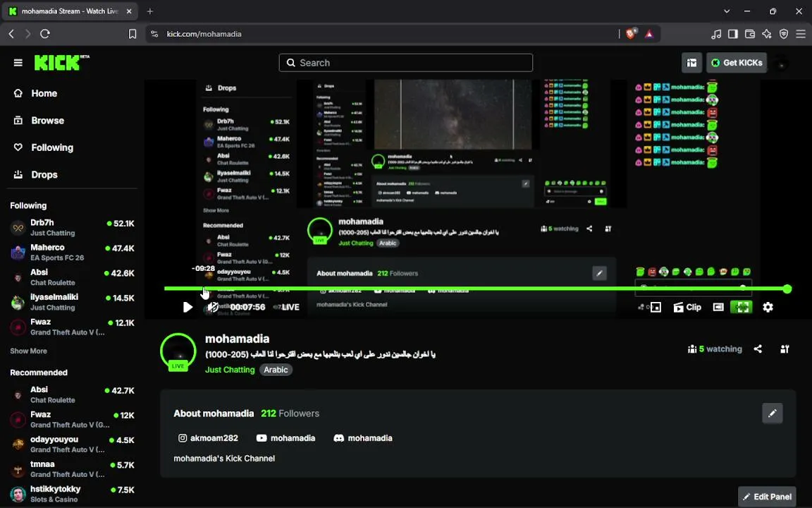The width and height of the screenshot is (812, 508).
Task: Open Drb7h channel in Following list
Action: point(72,228)
